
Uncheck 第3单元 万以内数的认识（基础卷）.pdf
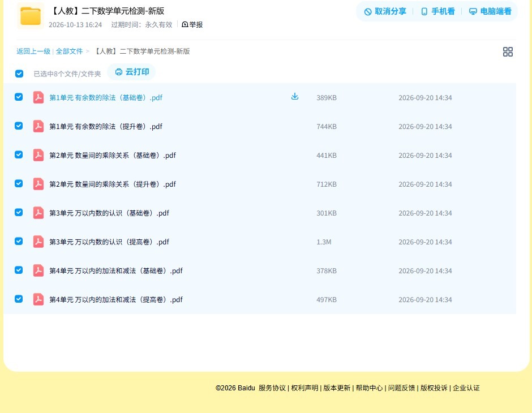(x=19, y=212)
